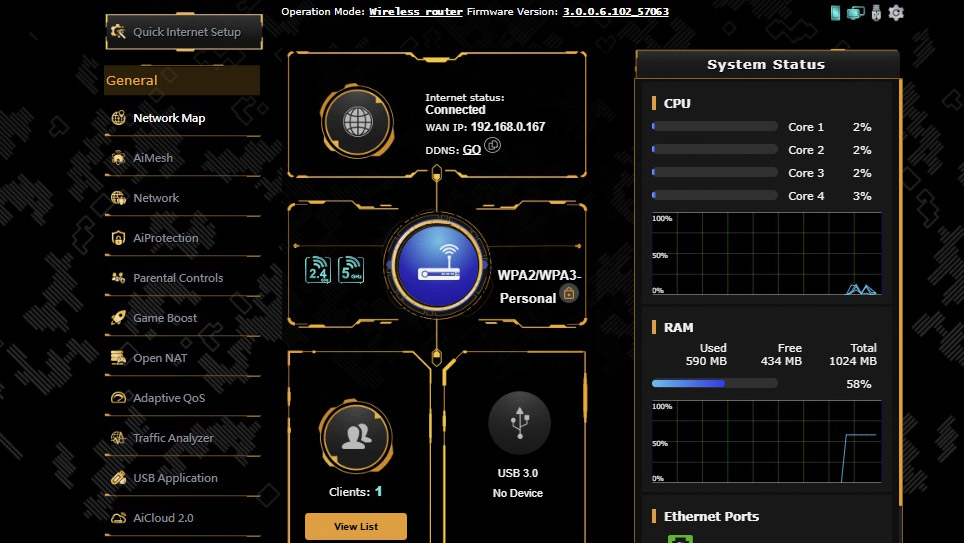Follow the DDNS GO link

click(x=471, y=149)
